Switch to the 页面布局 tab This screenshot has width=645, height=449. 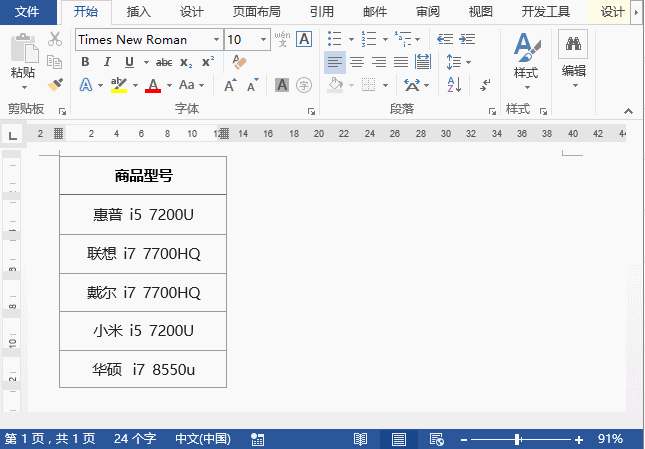[x=256, y=12]
